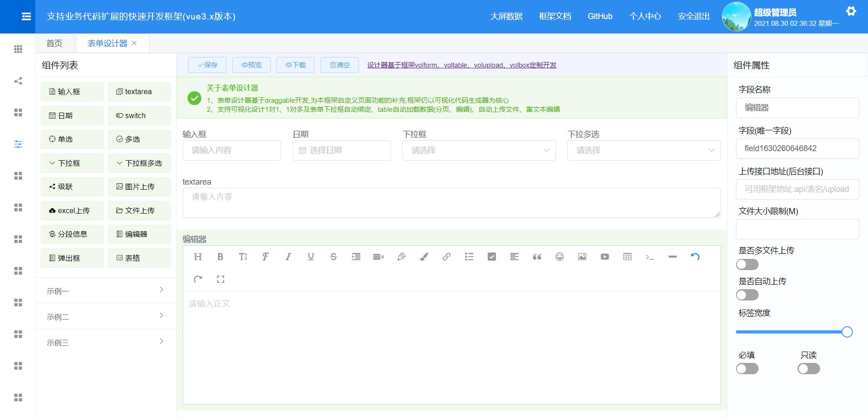
Task: Insert a table via the editor toolbar
Action: (627, 257)
